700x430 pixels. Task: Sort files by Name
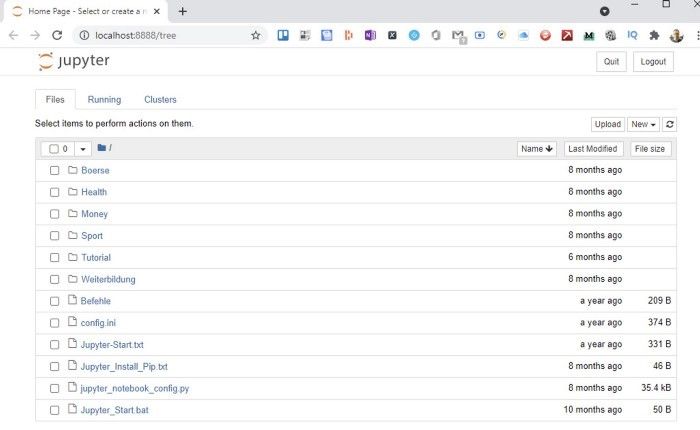(537, 149)
